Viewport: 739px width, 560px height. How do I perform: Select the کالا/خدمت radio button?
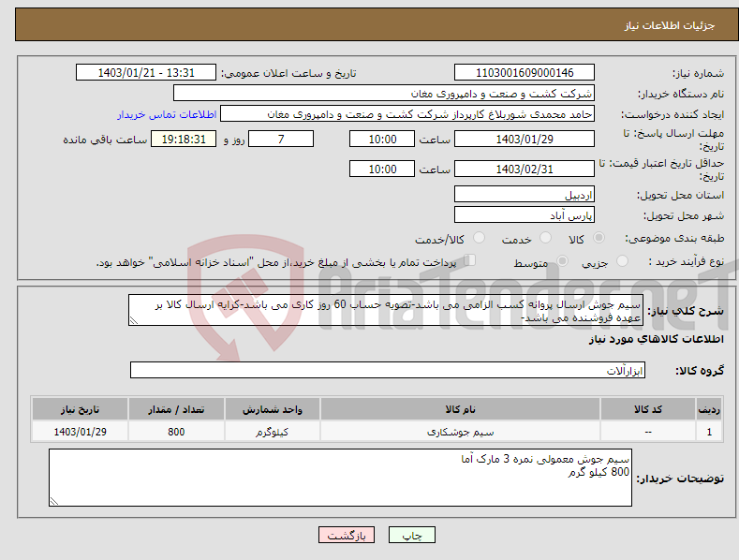(479, 238)
